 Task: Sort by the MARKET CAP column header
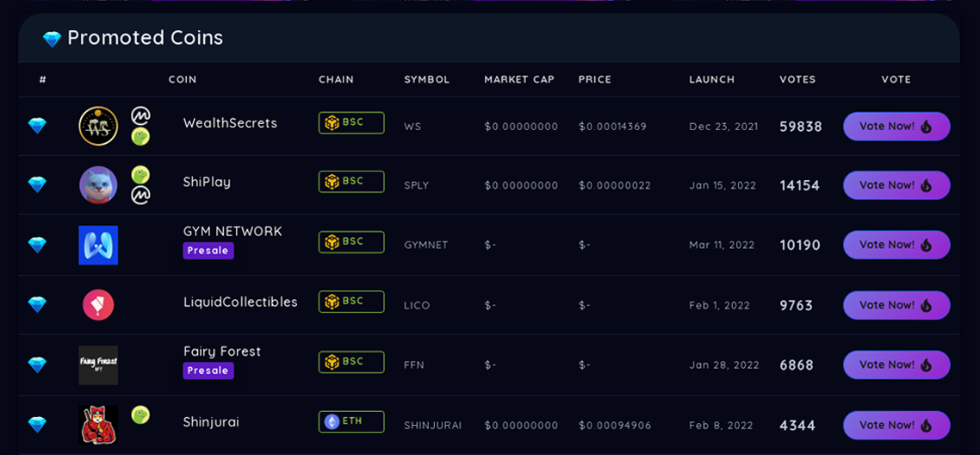(x=519, y=79)
